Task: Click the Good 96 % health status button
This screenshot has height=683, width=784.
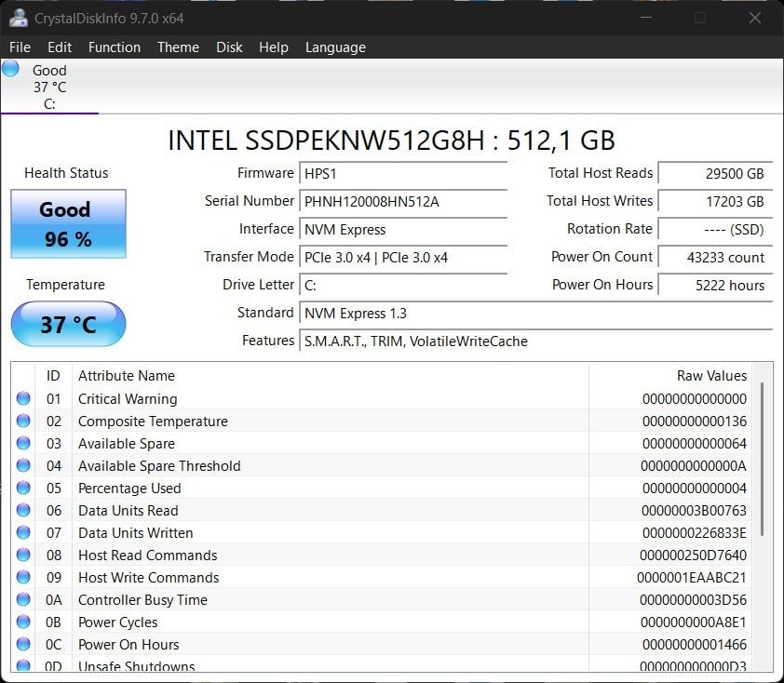Action: pyautogui.click(x=69, y=224)
